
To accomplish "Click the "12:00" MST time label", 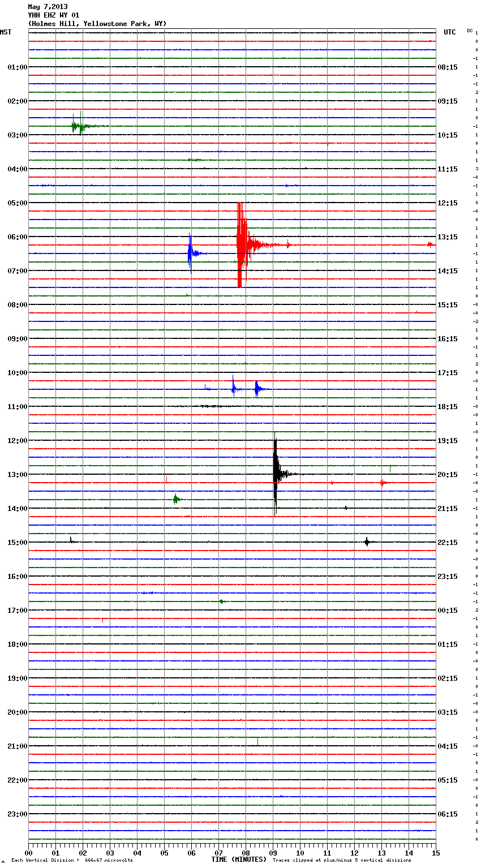I will coord(17,440).
